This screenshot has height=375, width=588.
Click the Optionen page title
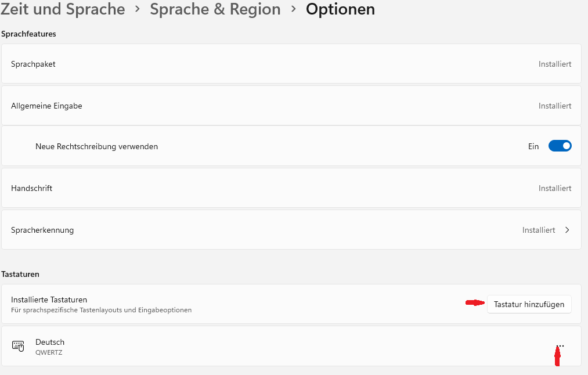coord(341,9)
